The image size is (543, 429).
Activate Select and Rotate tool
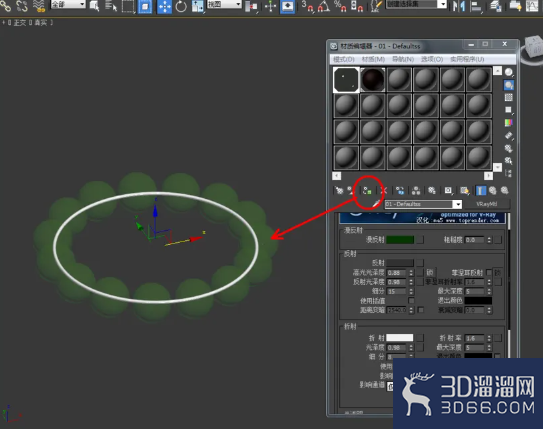click(181, 6)
